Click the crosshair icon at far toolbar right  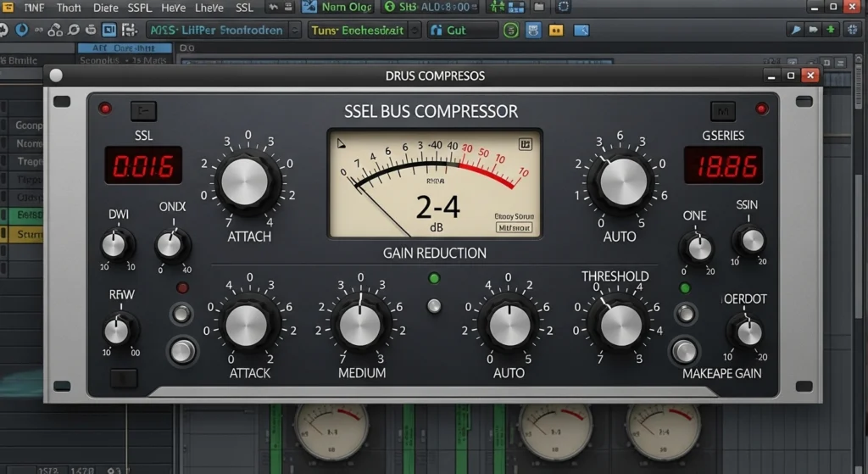point(853,30)
